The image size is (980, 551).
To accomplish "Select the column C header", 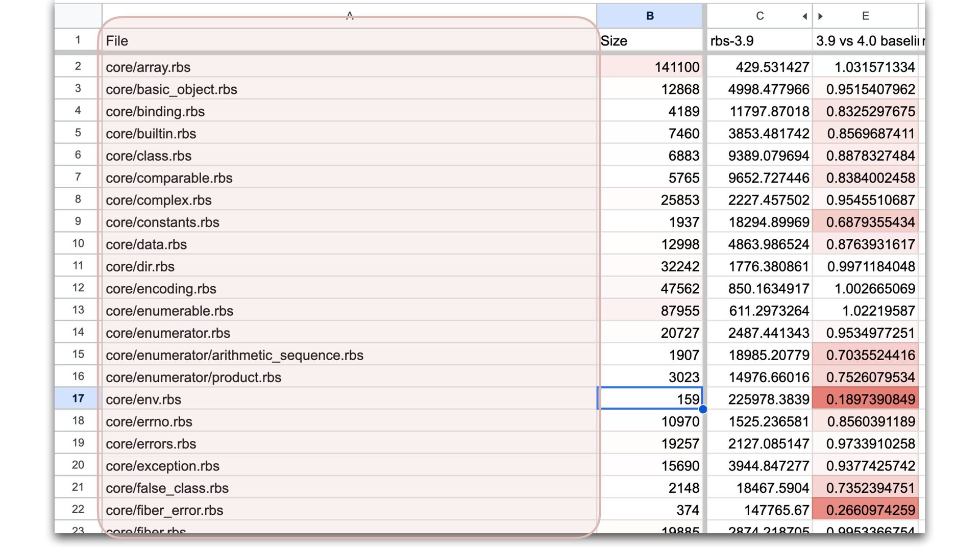I will coord(759,16).
